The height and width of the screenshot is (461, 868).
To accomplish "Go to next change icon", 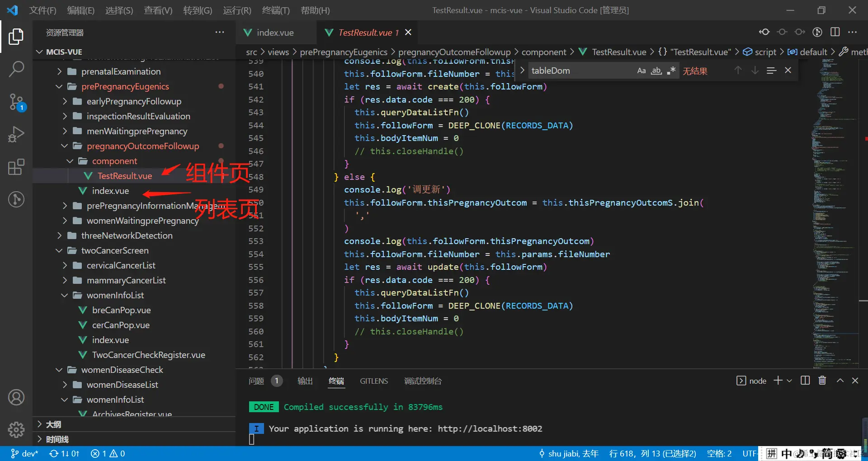I will (800, 32).
